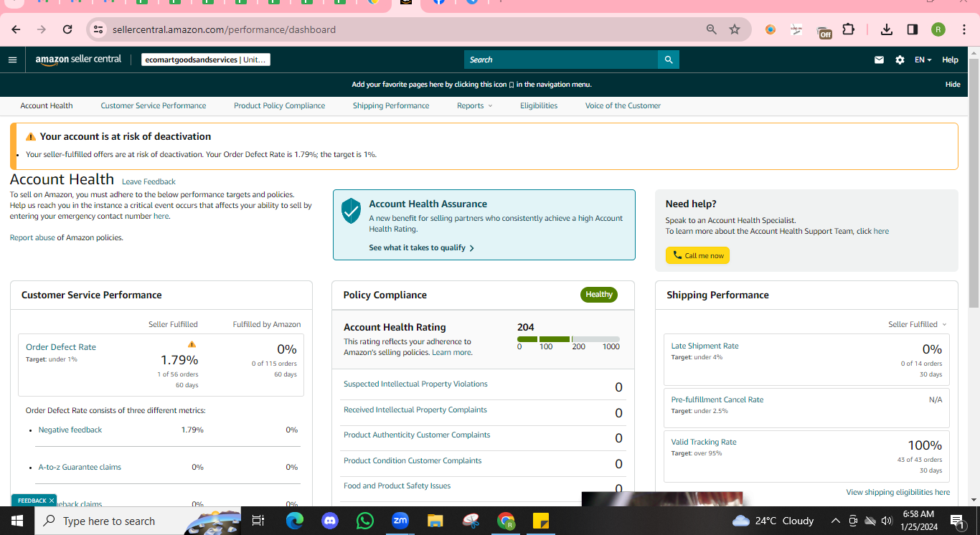
Task: Open the browser downloads icon
Action: pos(887,29)
